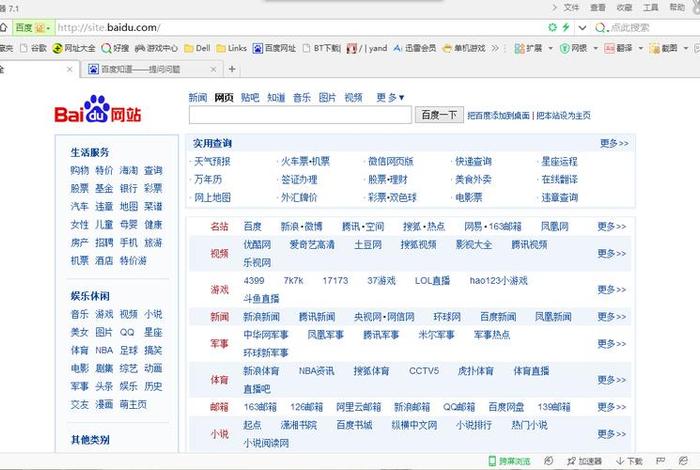Click the 下载 download status bar icon

[x=629, y=461]
